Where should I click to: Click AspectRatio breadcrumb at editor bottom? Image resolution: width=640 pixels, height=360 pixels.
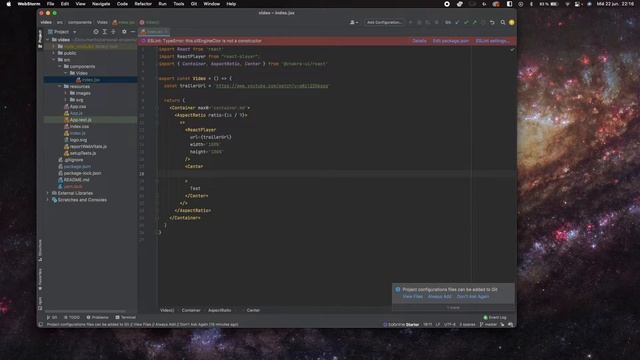(220, 310)
